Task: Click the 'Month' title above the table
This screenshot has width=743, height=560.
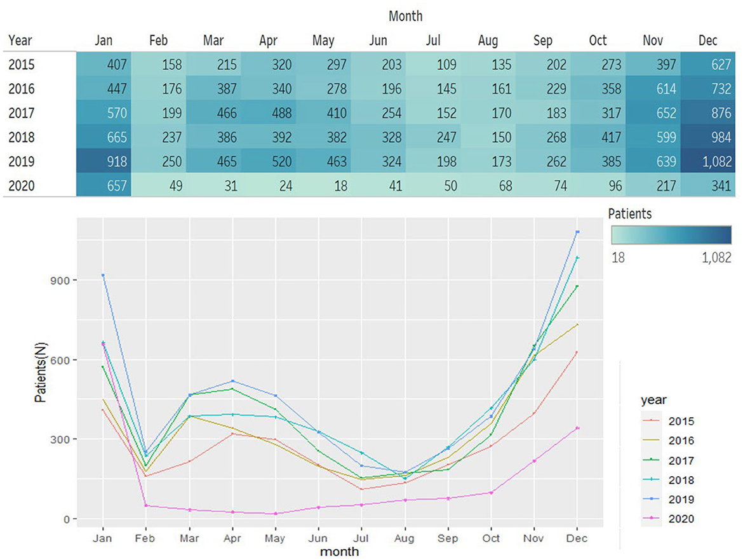Action: tap(405, 16)
